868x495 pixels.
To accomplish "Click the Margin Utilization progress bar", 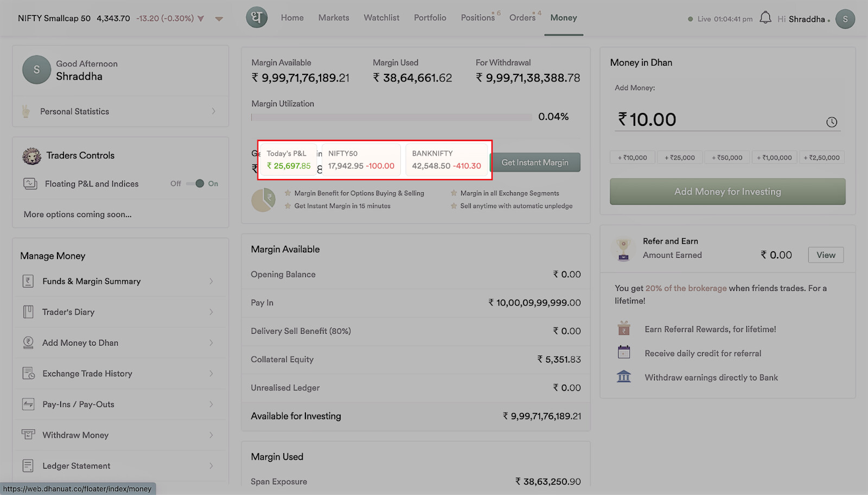I will (x=391, y=117).
